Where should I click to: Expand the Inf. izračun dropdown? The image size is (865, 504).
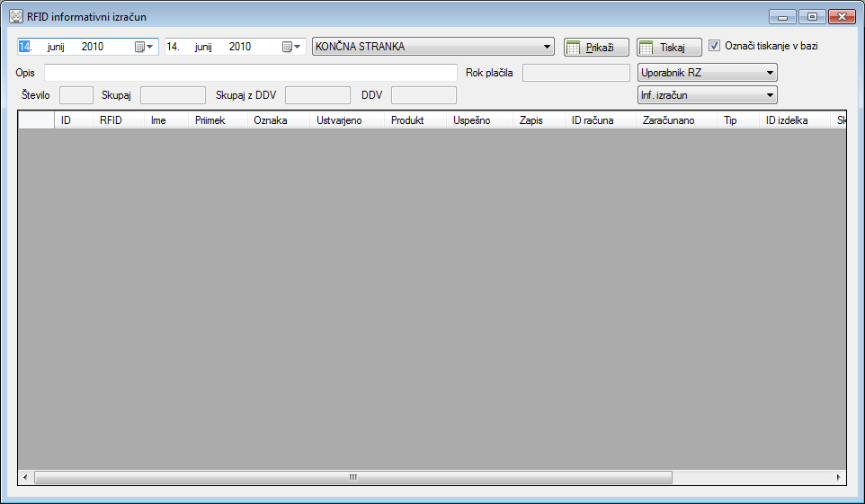tap(770, 94)
